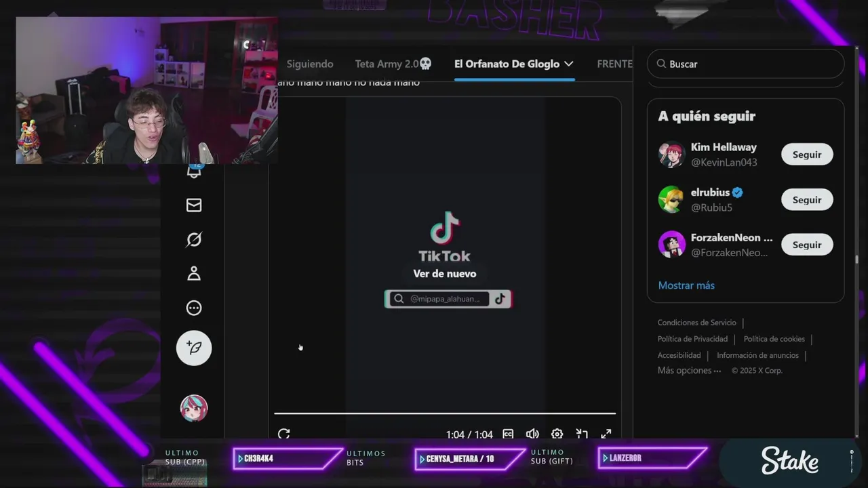The image size is (868, 488).
Task: Click the page scrollbar thumb
Action: click(x=857, y=260)
